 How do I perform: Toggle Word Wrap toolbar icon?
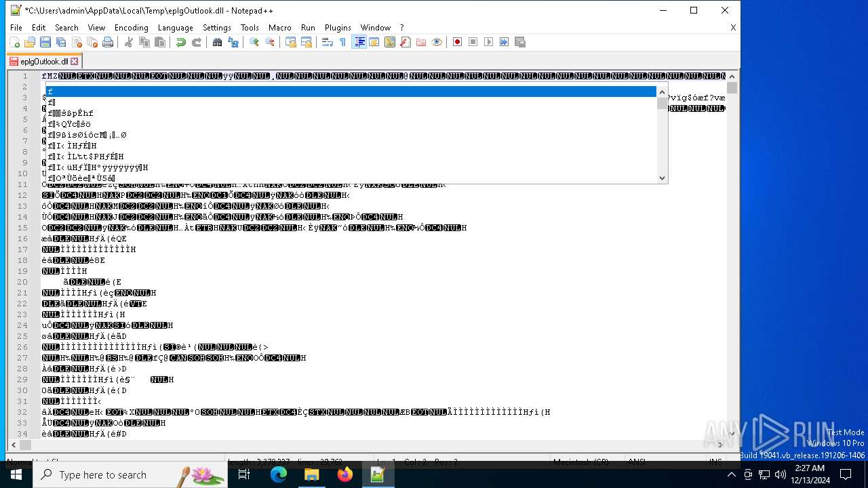coord(328,42)
